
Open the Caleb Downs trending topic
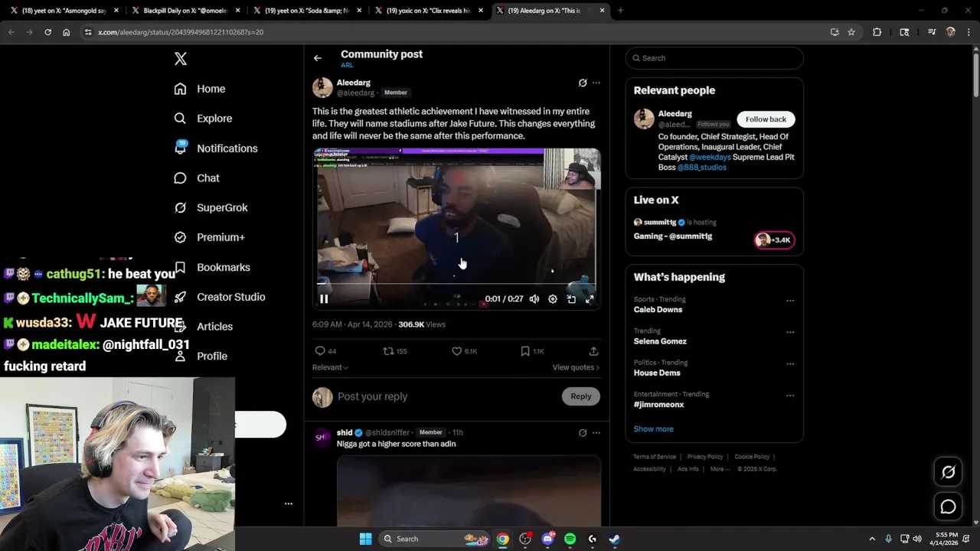(x=658, y=310)
